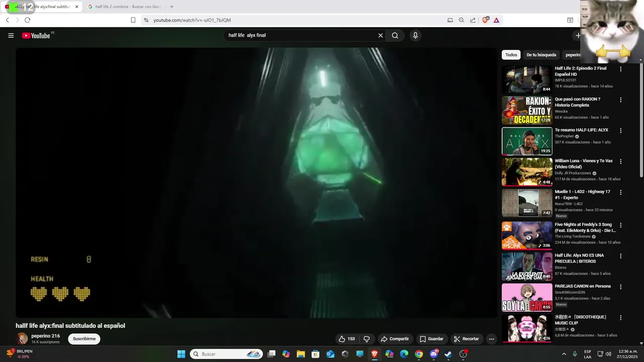Click the ESP LAA language indicator
Viewport: 644px width, 362px height.
click(x=588, y=354)
